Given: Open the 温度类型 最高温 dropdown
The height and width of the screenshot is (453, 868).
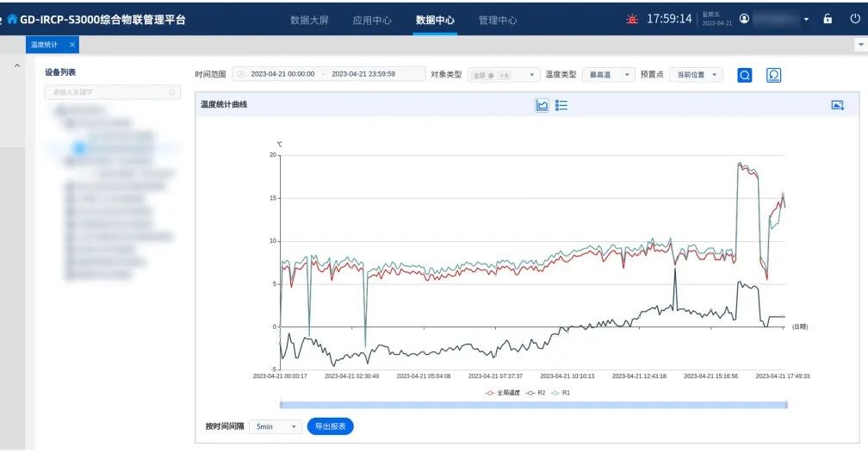Looking at the screenshot, I should pos(608,75).
